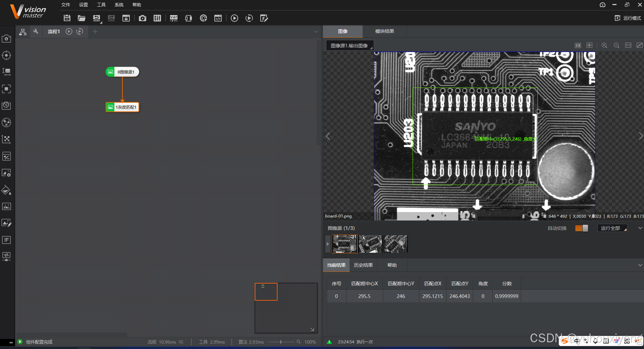
Task: Select the second board thumbnail
Action: [370, 244]
